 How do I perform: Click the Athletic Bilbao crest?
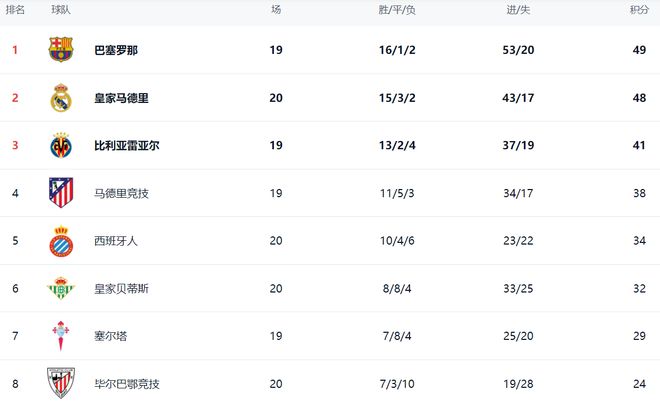tap(61, 383)
